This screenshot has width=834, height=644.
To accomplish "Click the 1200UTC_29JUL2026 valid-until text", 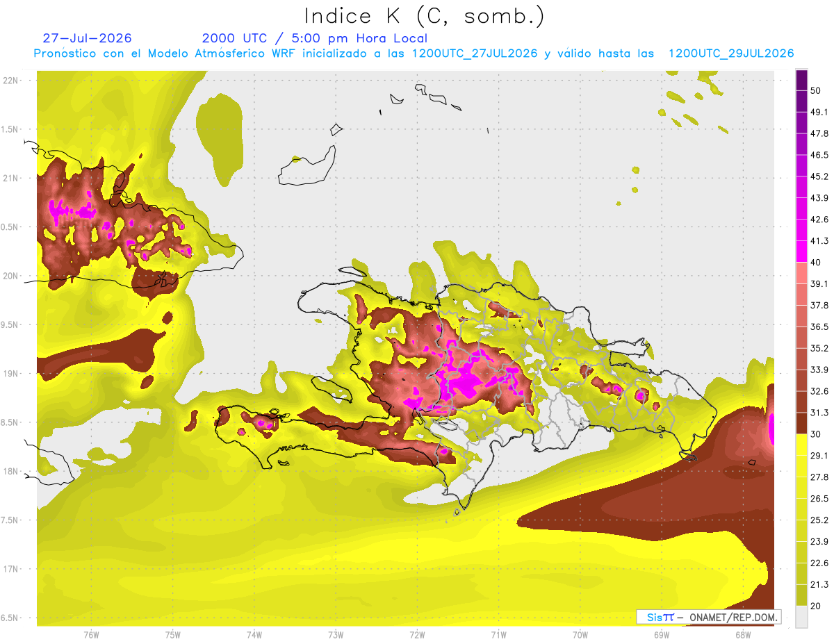I will (731, 53).
